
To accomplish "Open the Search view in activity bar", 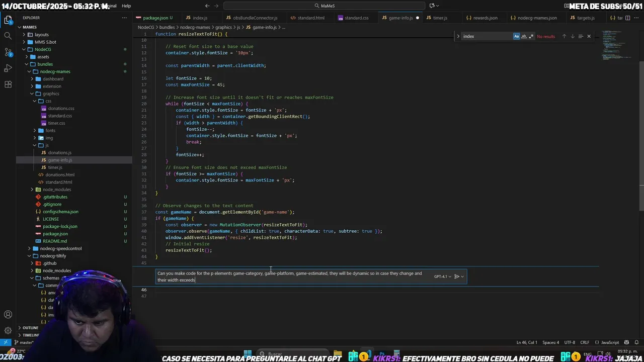I will [8, 36].
